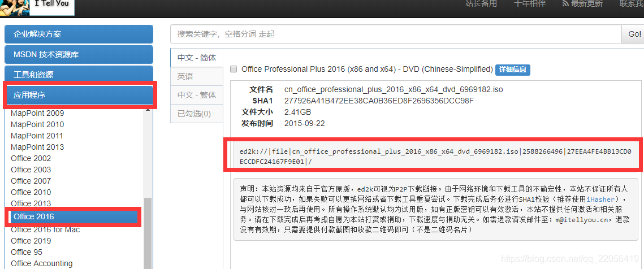The image size is (644, 269).
Task: Click the application list scrollbar thumb
Action: tap(148, 233)
